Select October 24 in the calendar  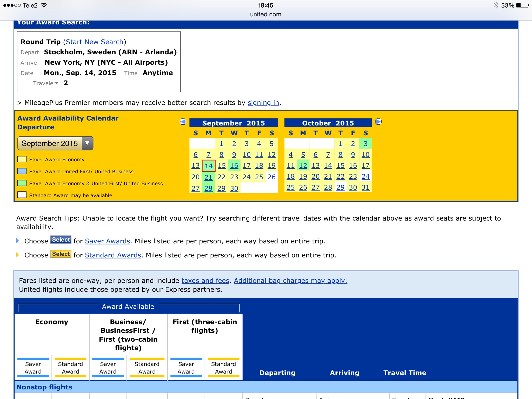365,177
